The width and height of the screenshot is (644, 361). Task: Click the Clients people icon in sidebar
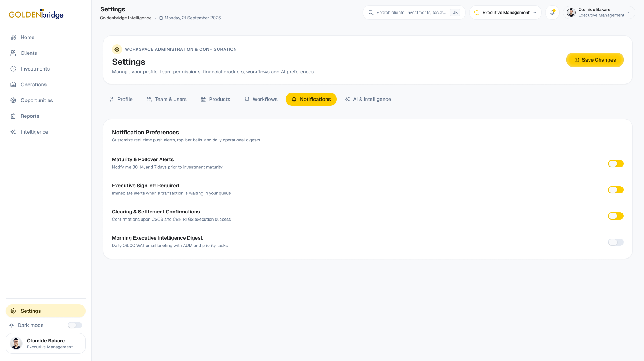pyautogui.click(x=13, y=53)
